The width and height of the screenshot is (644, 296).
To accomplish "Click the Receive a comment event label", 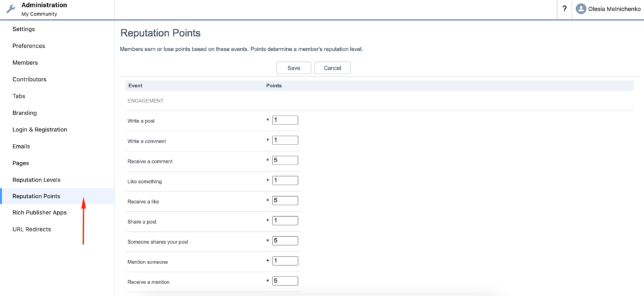I will point(150,162).
